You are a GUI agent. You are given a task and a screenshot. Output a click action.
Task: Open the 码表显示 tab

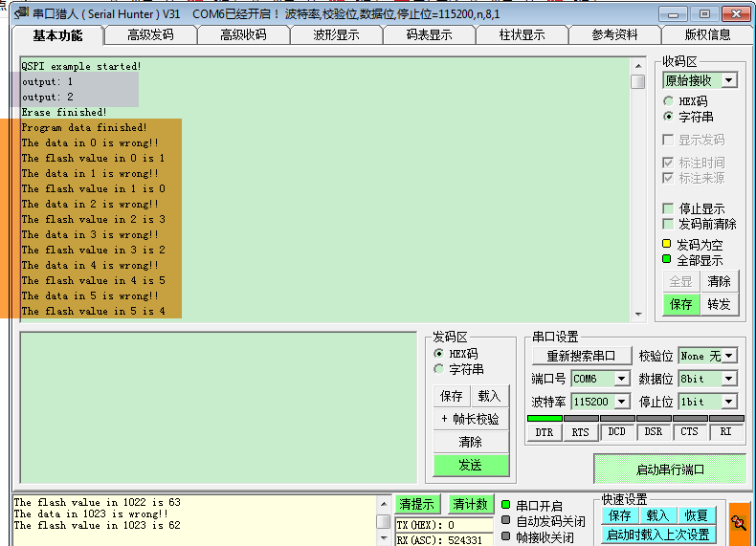tap(429, 35)
